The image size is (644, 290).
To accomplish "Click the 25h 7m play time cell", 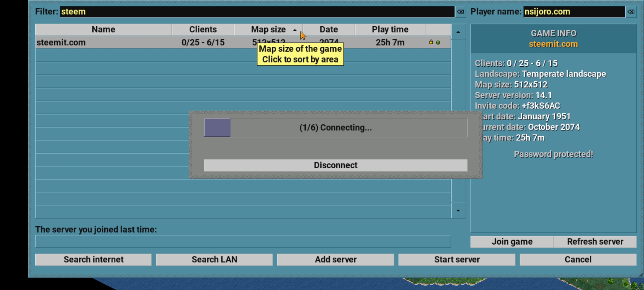I will 390,42.
